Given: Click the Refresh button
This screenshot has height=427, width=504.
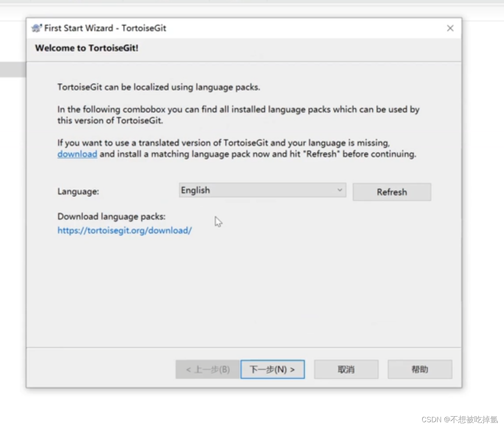Looking at the screenshot, I should click(x=392, y=192).
